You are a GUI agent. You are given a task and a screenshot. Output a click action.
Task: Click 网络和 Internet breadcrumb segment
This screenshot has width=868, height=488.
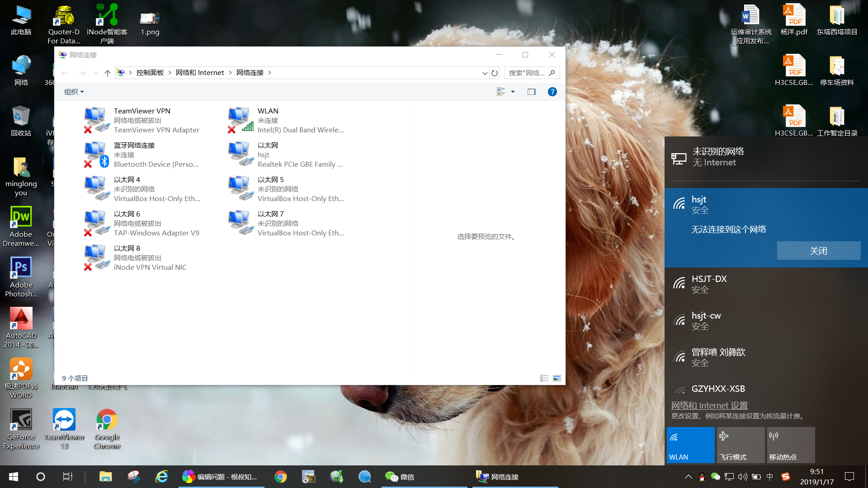click(200, 73)
